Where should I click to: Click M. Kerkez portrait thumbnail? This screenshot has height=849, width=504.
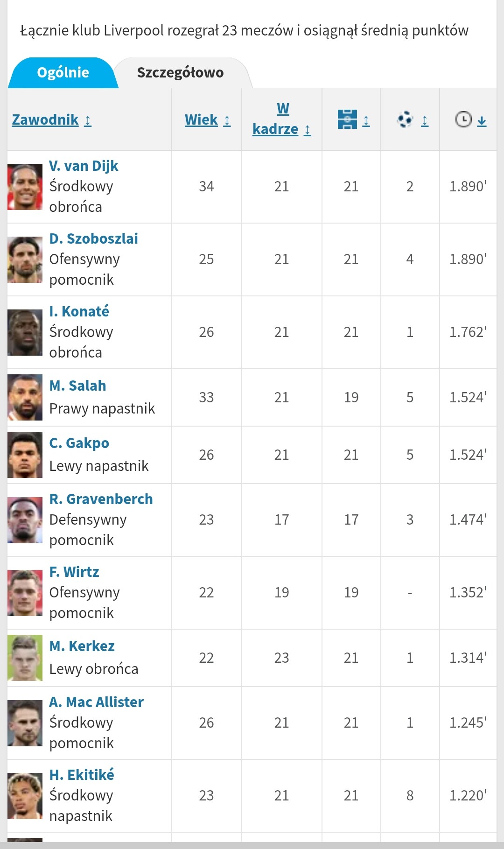coord(25,658)
